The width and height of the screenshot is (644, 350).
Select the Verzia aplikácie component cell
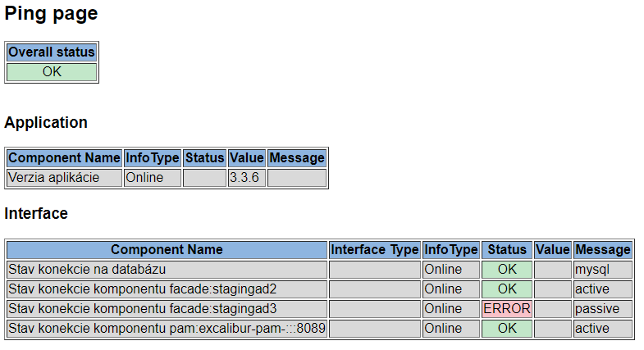tap(64, 178)
